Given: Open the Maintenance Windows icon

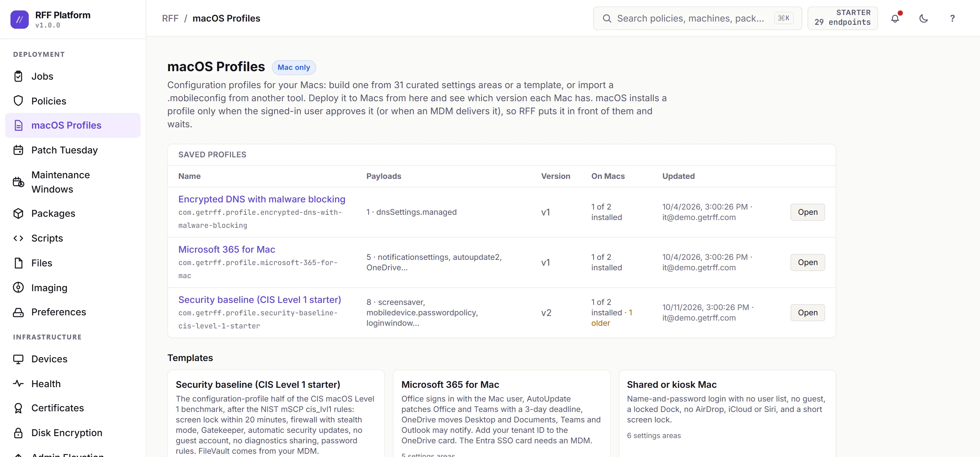Looking at the screenshot, I should 18,182.
